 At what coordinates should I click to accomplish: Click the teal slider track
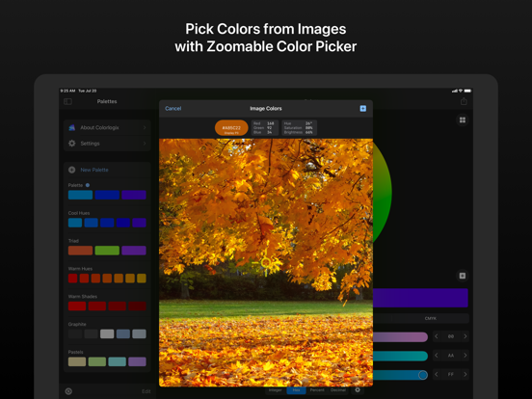(400, 356)
